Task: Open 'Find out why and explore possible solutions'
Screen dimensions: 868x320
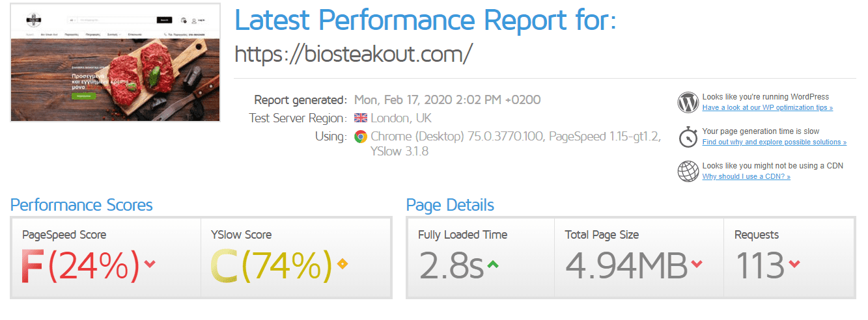Action: [774, 142]
